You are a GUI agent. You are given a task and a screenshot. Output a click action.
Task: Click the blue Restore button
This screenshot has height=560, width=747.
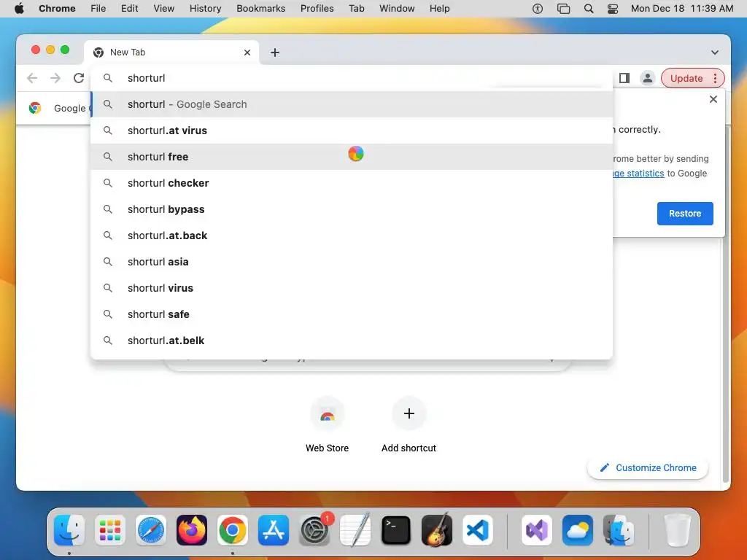(x=685, y=214)
